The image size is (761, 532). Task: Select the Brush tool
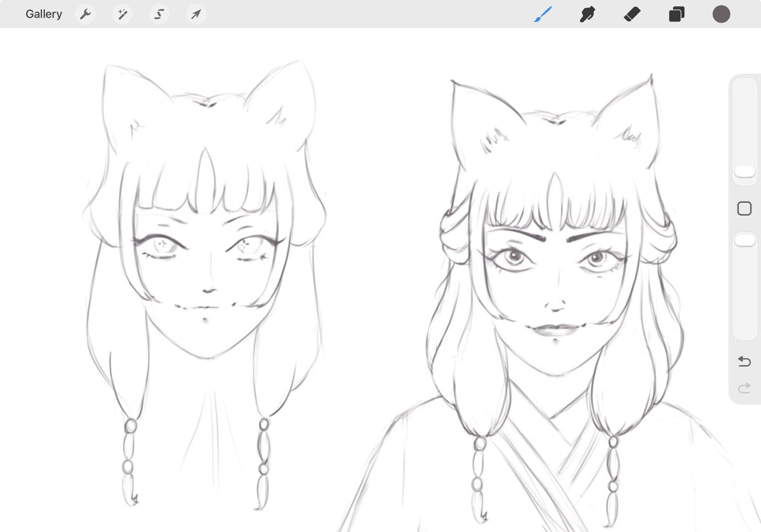tap(543, 14)
